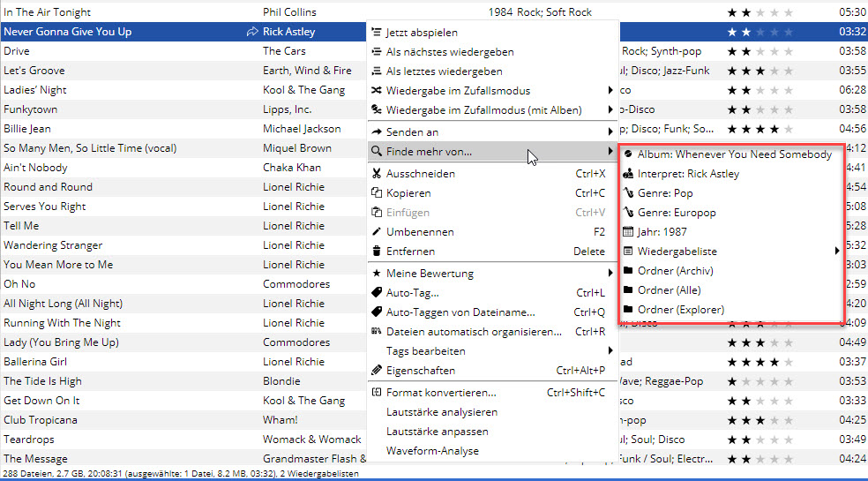The width and height of the screenshot is (868, 481).
Task: Select the track Funkytown
Action: click(31, 109)
